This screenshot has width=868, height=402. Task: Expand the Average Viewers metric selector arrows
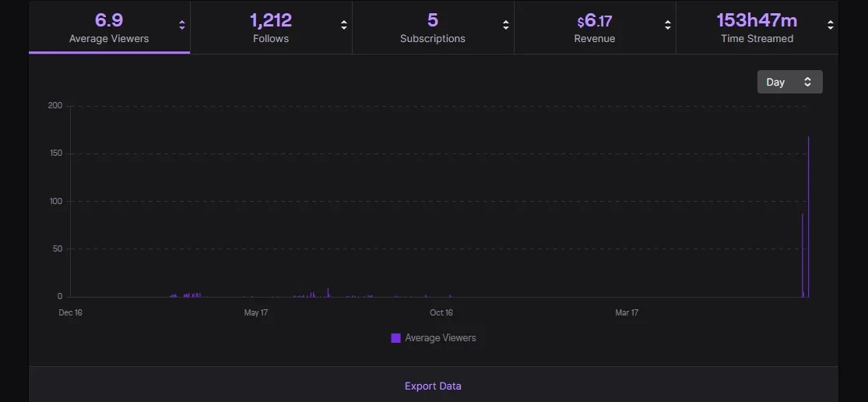(181, 25)
